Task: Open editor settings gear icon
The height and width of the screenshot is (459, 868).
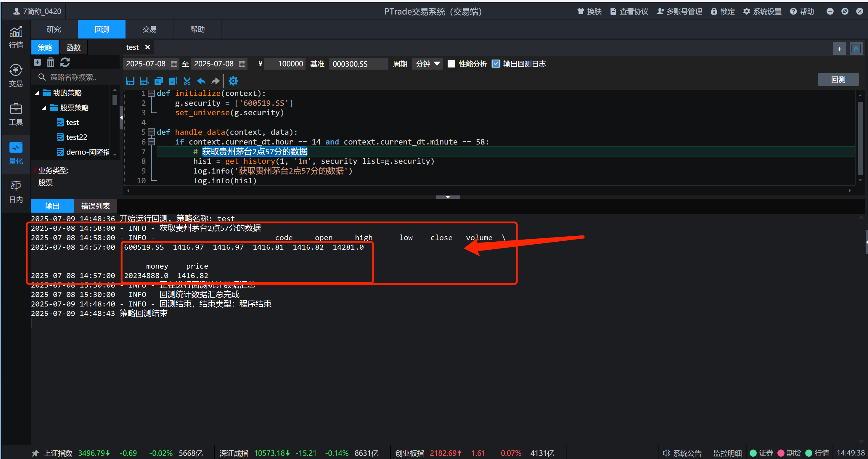Action: coord(233,81)
